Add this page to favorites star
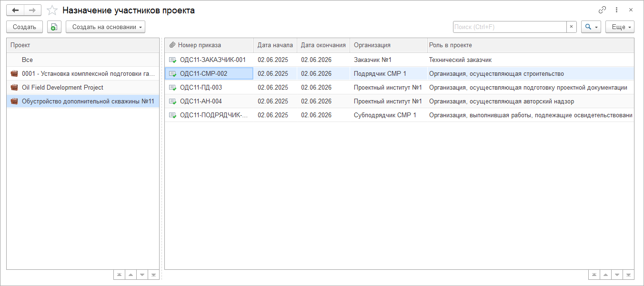This screenshot has height=286, width=644. pos(52,10)
